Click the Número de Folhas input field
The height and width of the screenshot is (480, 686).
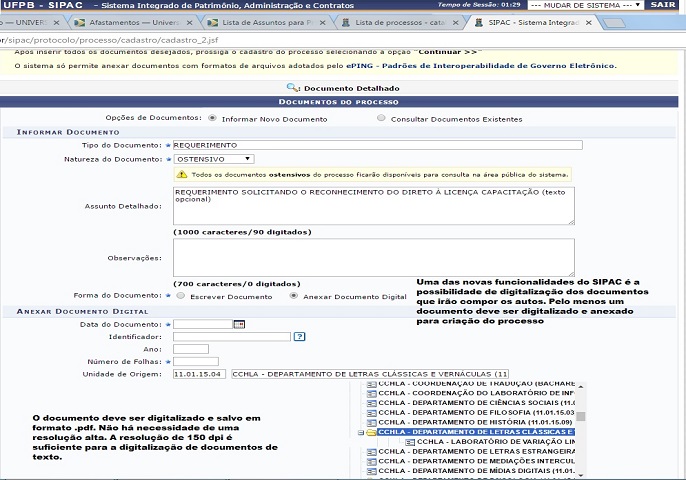click(x=196, y=361)
